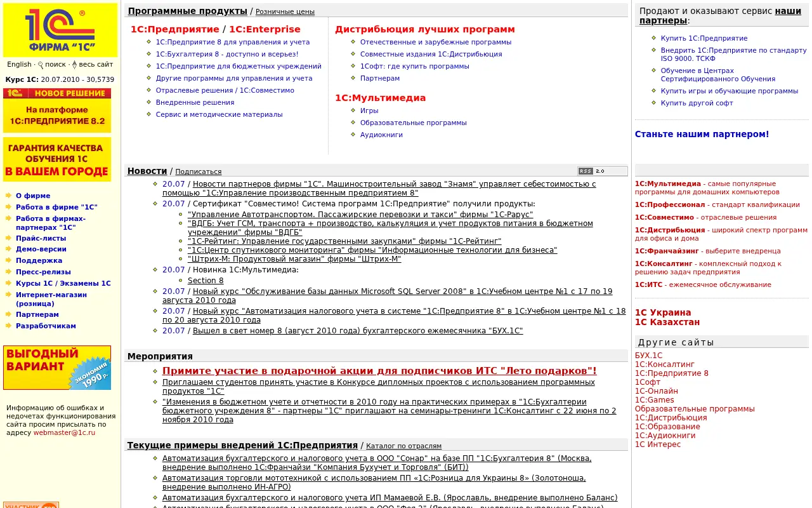
Task: Open Интернет-магазин (розница) in the sidebar
Action: [x=51, y=299]
